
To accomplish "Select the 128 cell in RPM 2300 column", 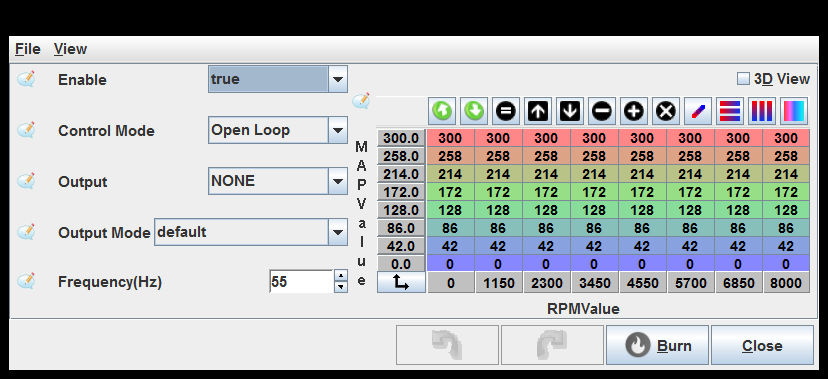I will tap(547, 210).
